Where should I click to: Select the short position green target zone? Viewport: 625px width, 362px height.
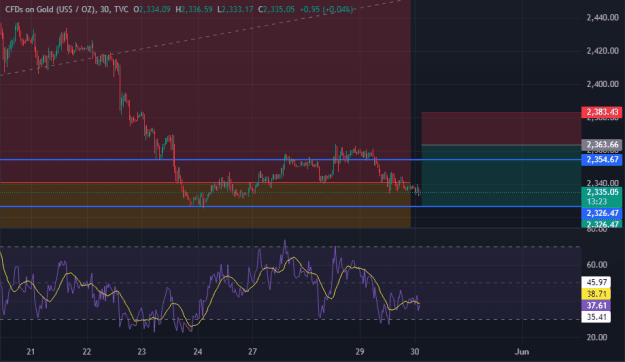(501, 175)
